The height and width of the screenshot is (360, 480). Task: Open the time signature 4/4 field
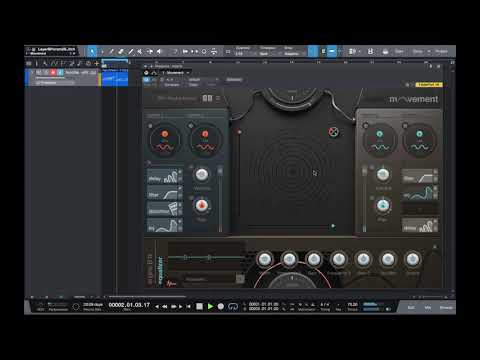click(325, 304)
